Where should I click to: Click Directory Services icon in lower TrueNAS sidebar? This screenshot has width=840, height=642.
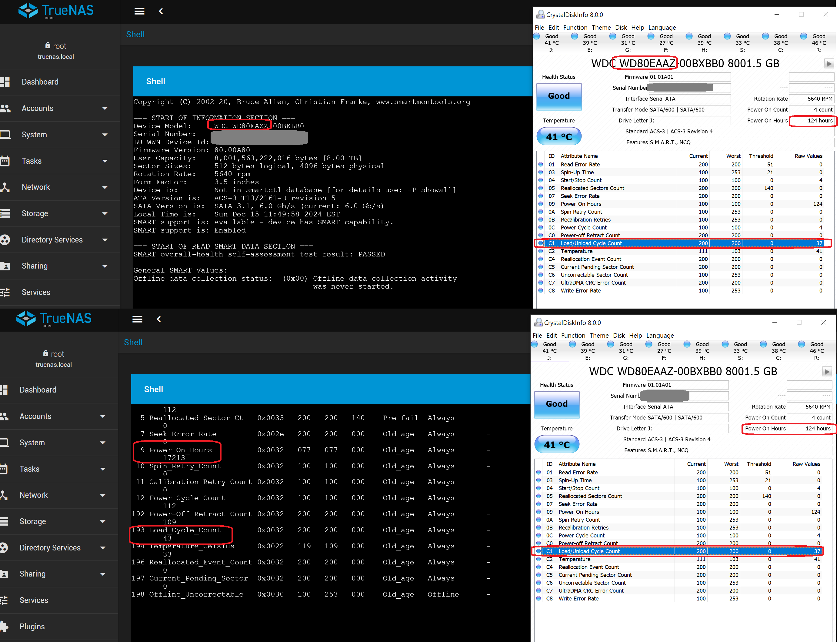coord(4,548)
